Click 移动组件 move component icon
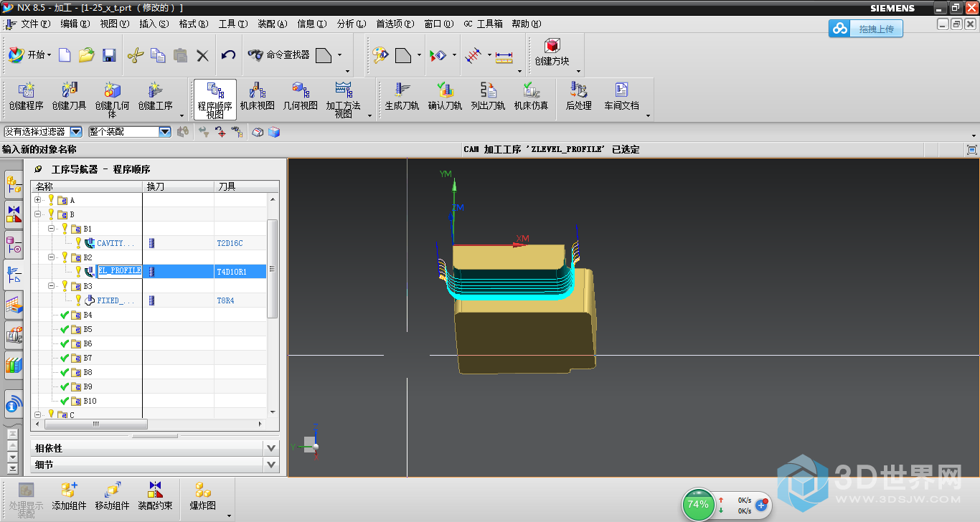Image resolution: width=980 pixels, height=522 pixels. (112, 495)
